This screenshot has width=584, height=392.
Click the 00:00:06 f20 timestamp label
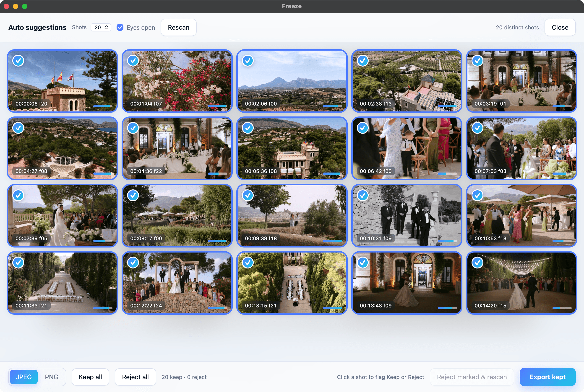pos(31,104)
